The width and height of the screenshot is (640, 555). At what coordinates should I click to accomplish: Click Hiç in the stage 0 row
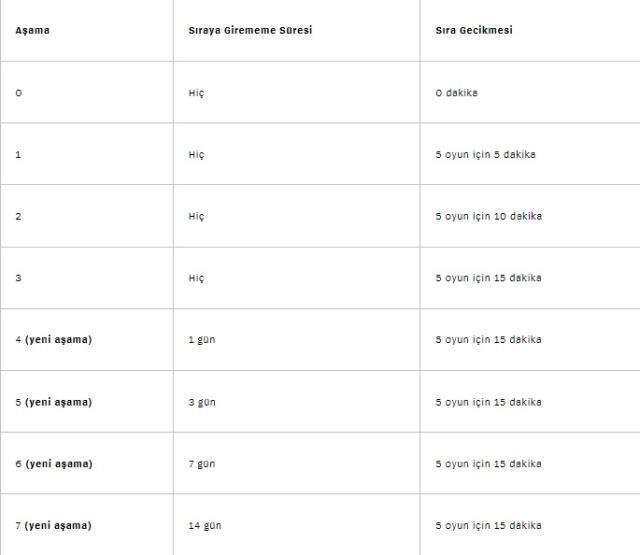(196, 93)
